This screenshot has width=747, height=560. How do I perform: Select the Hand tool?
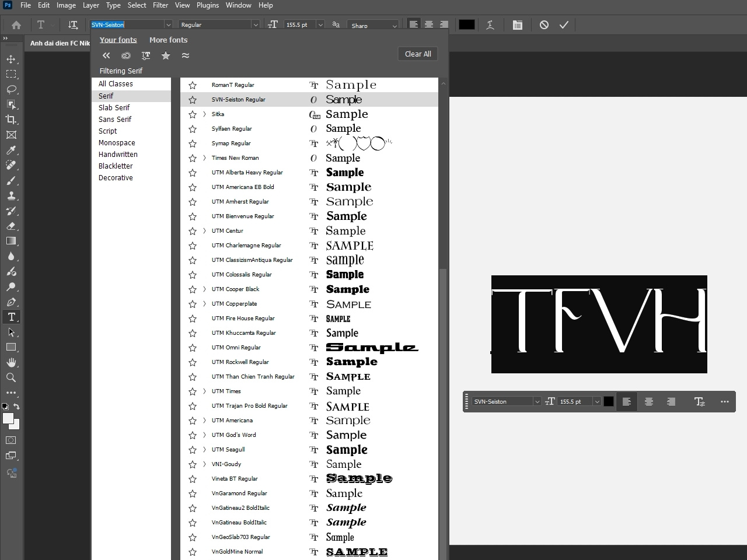(11, 362)
